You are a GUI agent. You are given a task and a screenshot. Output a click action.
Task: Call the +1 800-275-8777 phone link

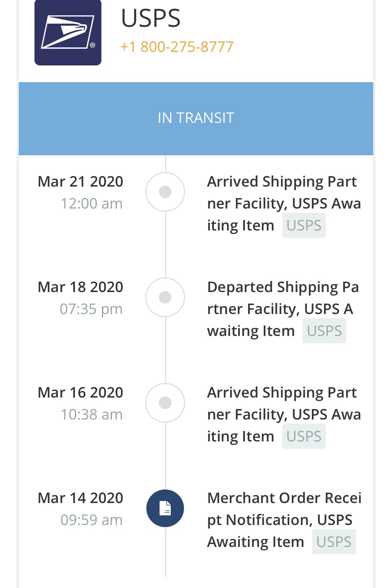coord(177,47)
